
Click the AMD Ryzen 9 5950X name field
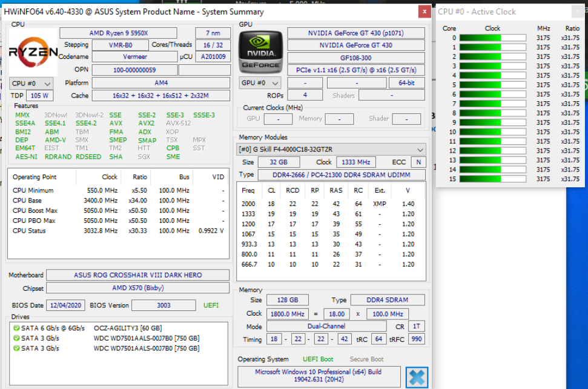[118, 33]
